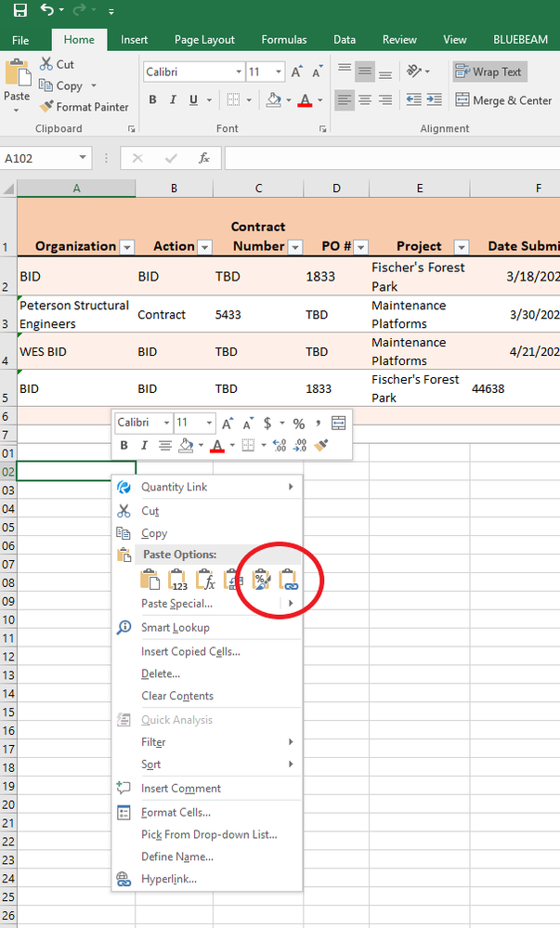The height and width of the screenshot is (928, 560).
Task: Click the Undo arrow icon
Action: coord(46,10)
